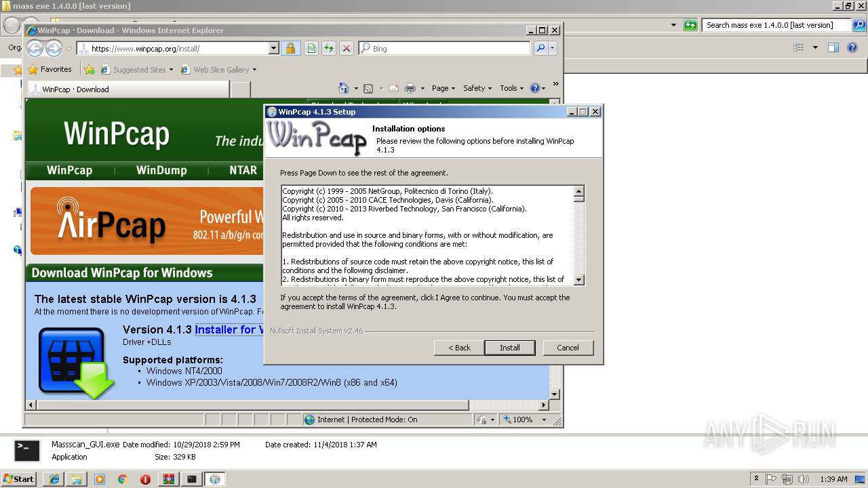Click Internet Explorer icon in taskbar
Image resolution: width=868 pixels, height=488 pixels.
54,479
